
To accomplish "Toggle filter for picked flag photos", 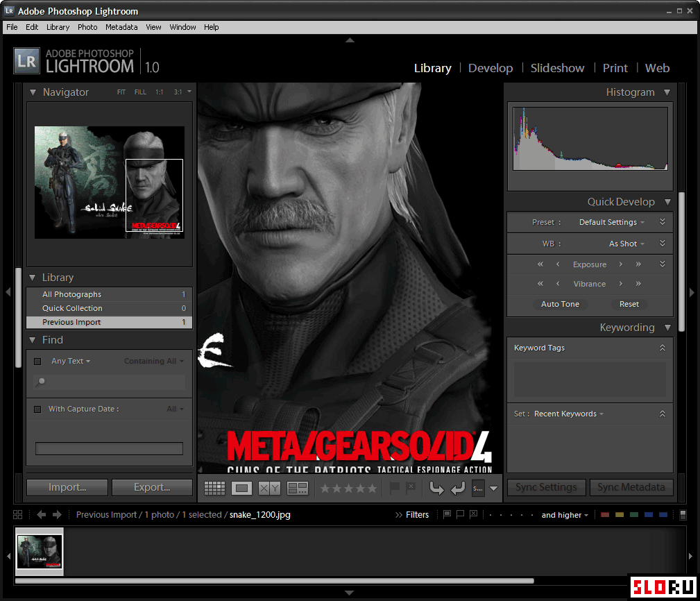I will (x=447, y=514).
